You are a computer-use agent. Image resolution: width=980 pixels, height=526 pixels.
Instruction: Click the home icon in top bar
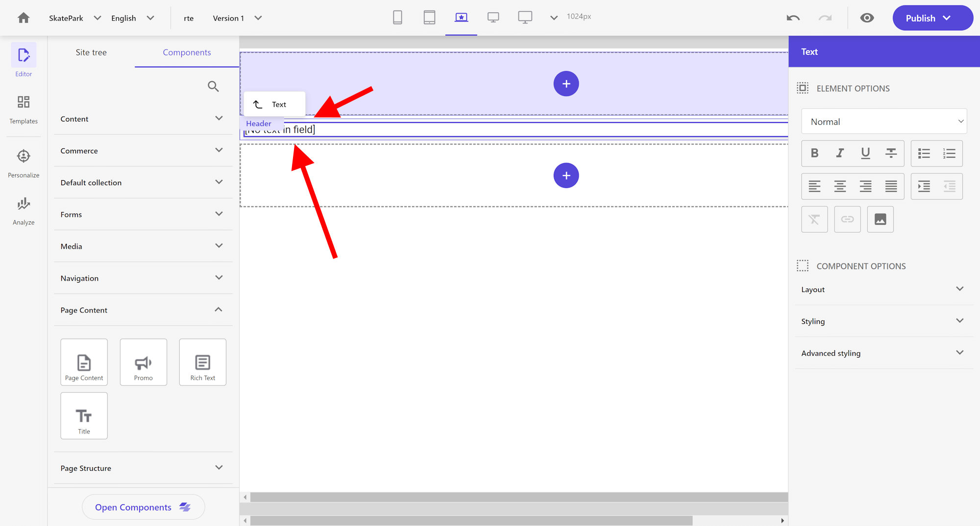pos(24,18)
